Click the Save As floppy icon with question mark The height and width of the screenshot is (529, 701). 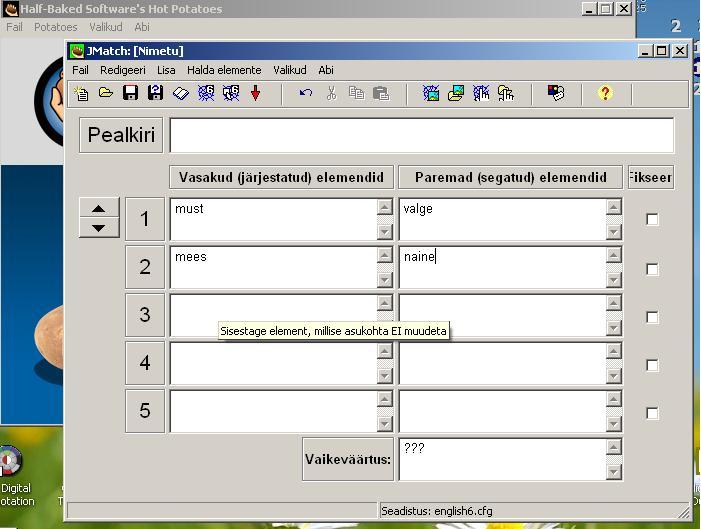click(x=156, y=93)
